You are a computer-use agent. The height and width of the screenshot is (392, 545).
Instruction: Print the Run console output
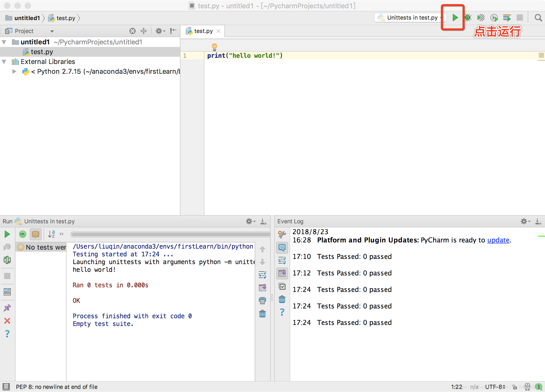(x=262, y=300)
